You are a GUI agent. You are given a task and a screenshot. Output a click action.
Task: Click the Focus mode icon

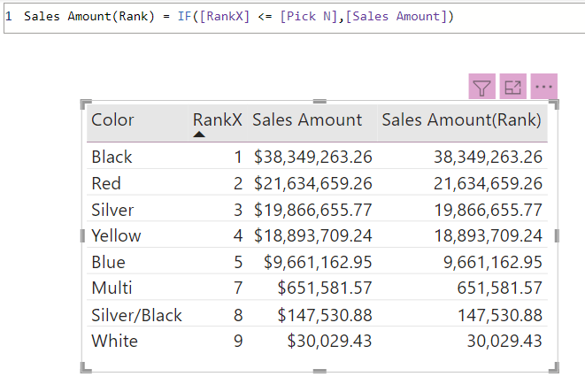pos(512,87)
